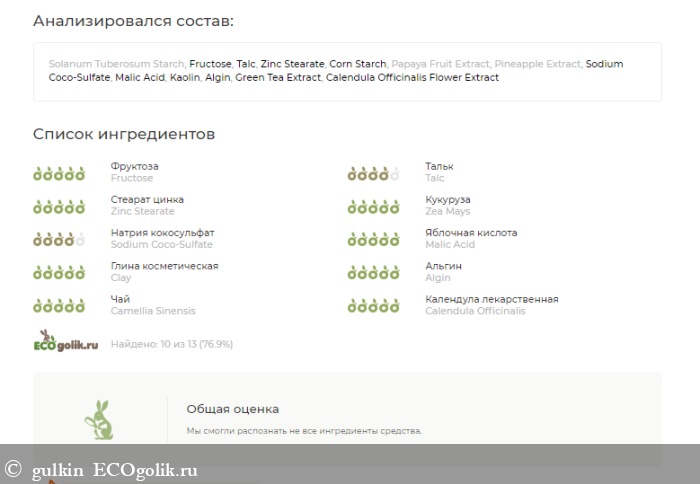Click the rating icons beside Camellia Sinensis
The width and height of the screenshot is (700, 484).
coord(58,306)
